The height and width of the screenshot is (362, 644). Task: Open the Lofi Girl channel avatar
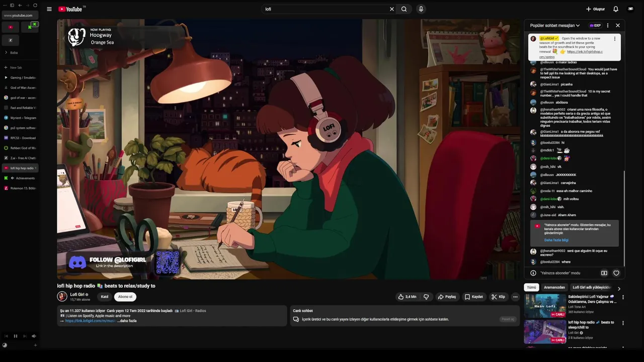62,297
